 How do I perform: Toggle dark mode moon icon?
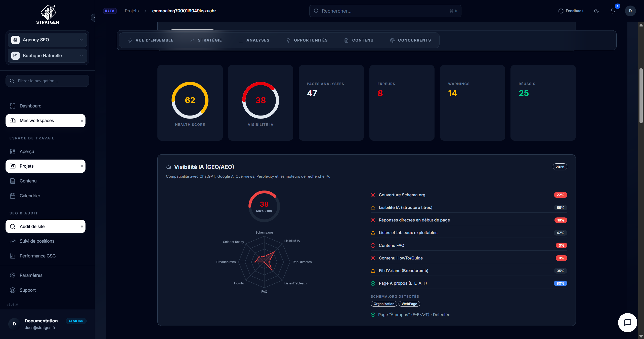click(x=596, y=11)
